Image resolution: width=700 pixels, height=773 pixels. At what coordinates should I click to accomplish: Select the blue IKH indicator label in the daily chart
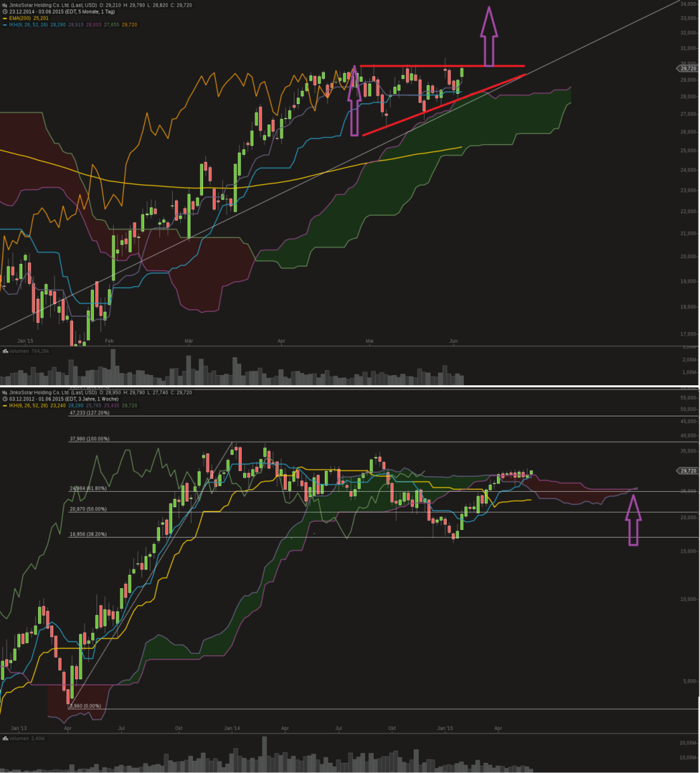click(28, 25)
